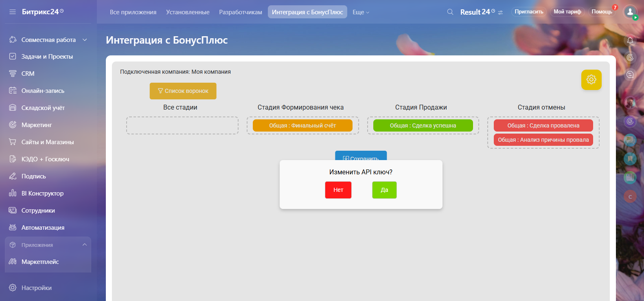Click the Все стадии column heading
Image resolution: width=644 pixels, height=301 pixels.
point(180,108)
